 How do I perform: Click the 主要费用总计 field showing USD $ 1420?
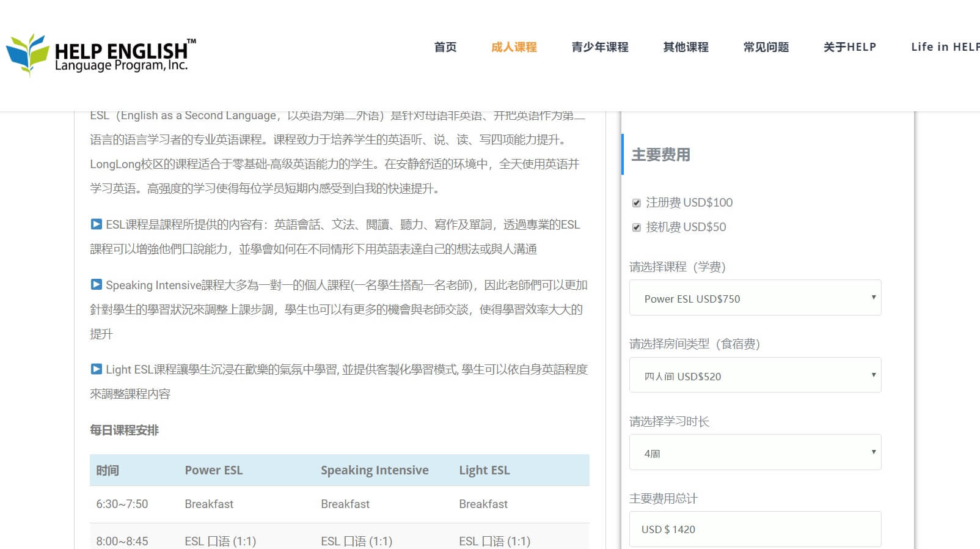pos(755,529)
